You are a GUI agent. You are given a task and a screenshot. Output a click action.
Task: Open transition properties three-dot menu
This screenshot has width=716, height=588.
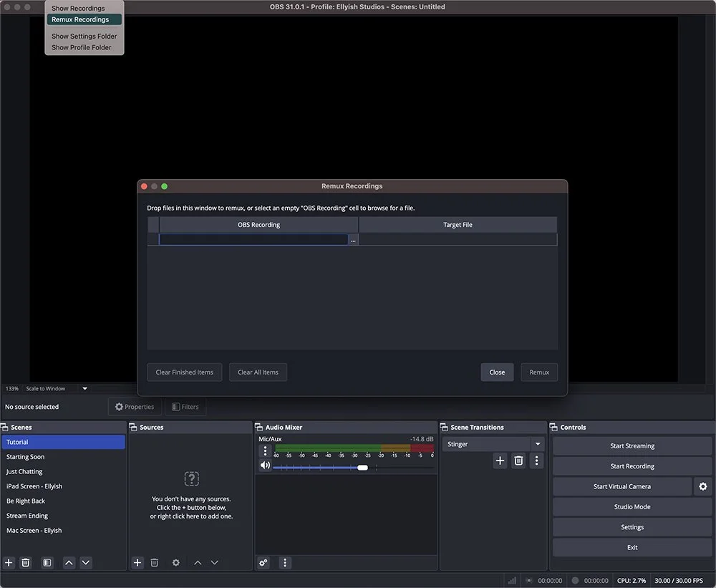coord(536,461)
